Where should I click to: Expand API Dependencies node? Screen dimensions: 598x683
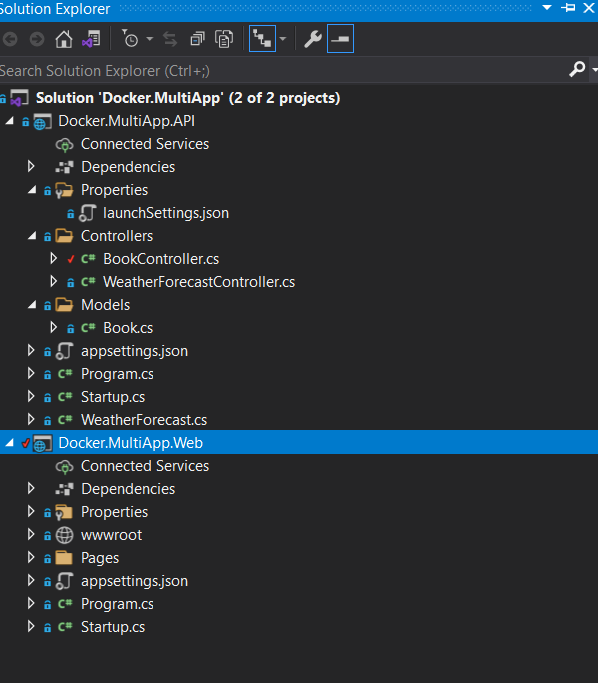(31, 166)
